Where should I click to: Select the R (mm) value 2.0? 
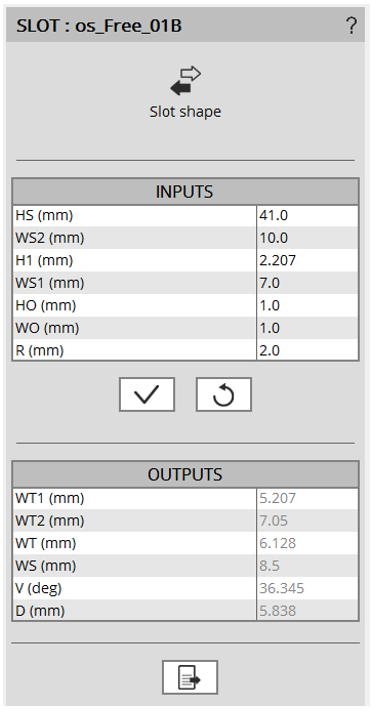(x=307, y=350)
